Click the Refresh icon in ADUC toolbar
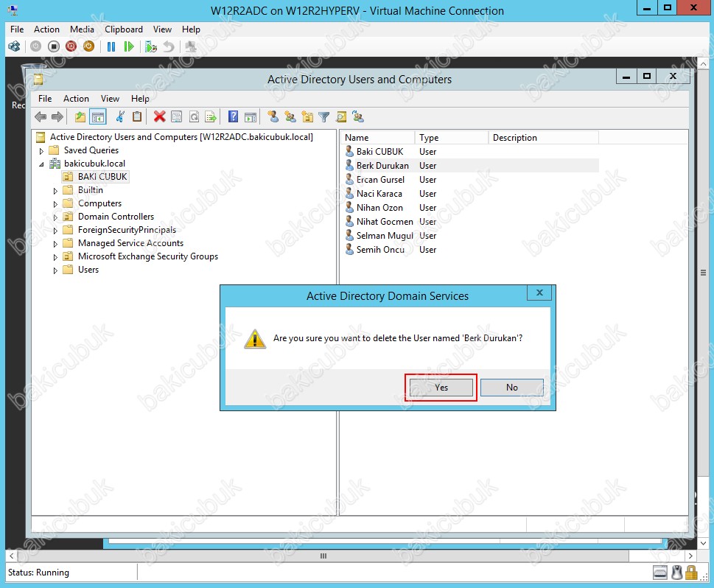Viewport: 714px width, 588px height. click(194, 117)
